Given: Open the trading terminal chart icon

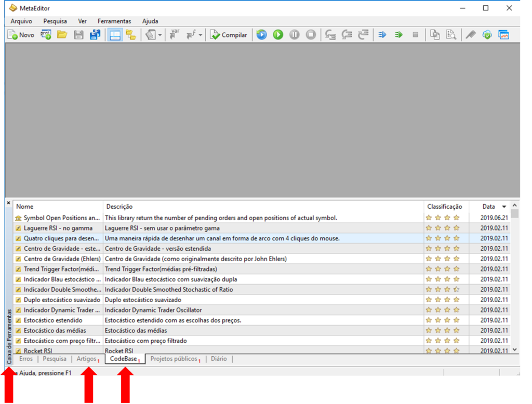Looking at the screenshot, I should (503, 35).
